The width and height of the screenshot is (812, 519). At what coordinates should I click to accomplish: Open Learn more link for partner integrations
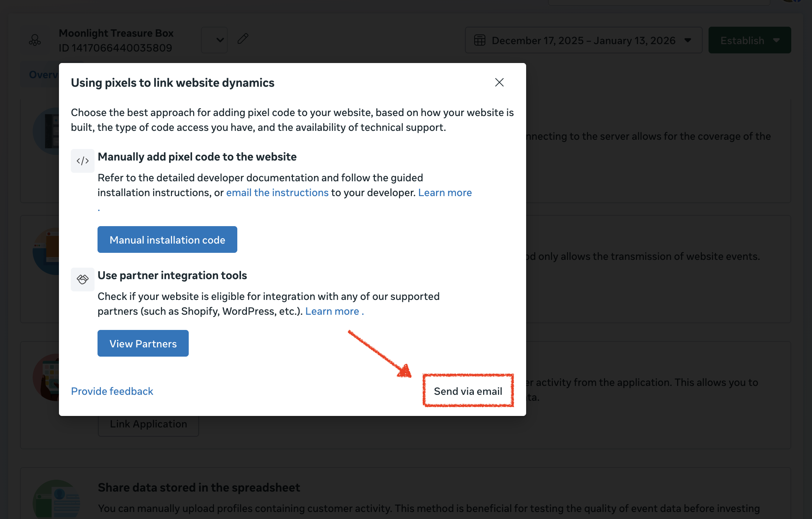click(x=332, y=311)
